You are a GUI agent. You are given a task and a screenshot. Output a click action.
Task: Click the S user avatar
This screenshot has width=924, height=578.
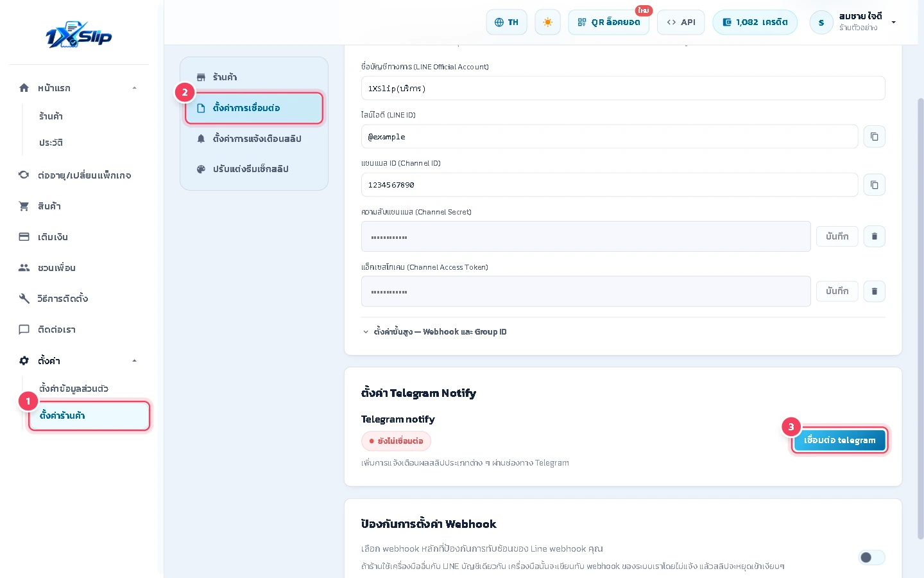coord(821,22)
